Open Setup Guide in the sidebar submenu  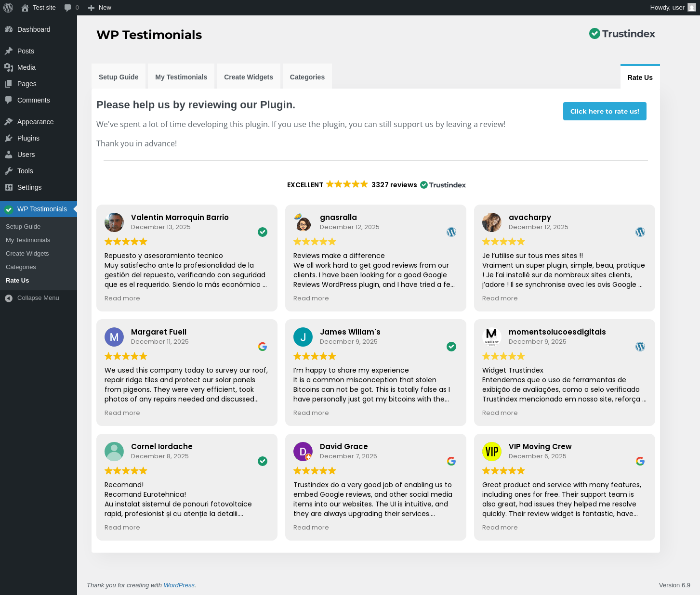coord(23,227)
